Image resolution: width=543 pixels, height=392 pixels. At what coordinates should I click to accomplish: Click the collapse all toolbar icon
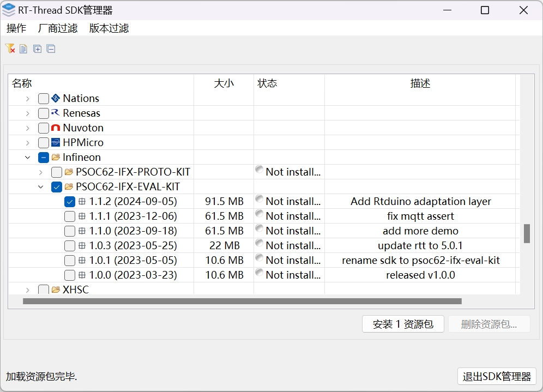click(x=51, y=49)
